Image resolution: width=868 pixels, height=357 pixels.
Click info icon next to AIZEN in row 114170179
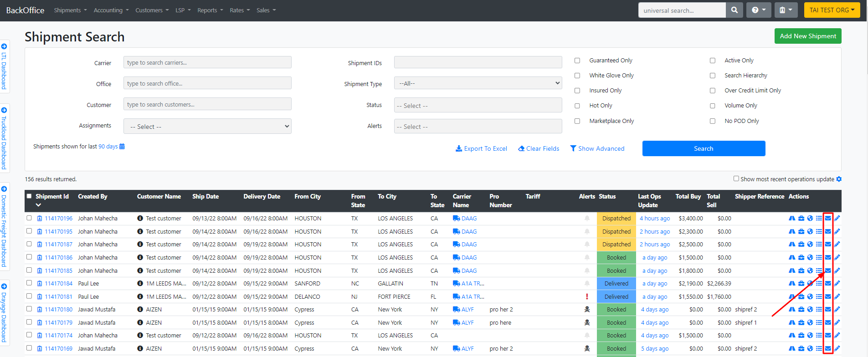coord(140,322)
